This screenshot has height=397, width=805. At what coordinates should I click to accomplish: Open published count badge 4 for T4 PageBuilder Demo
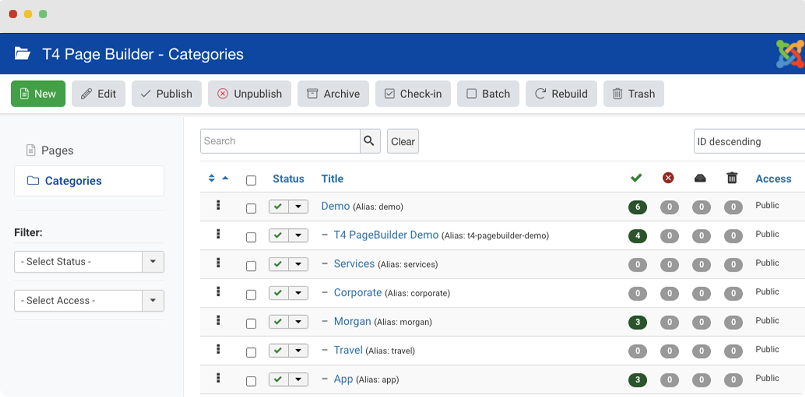click(x=637, y=236)
